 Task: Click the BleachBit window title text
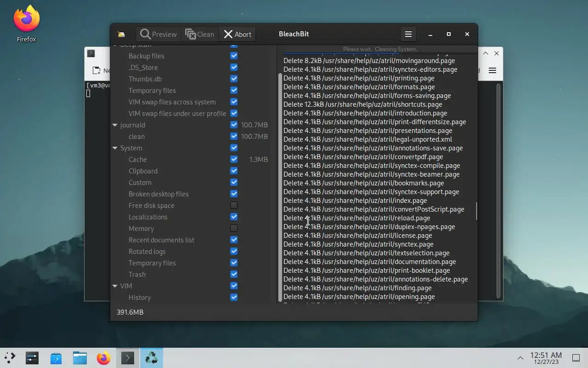point(294,34)
